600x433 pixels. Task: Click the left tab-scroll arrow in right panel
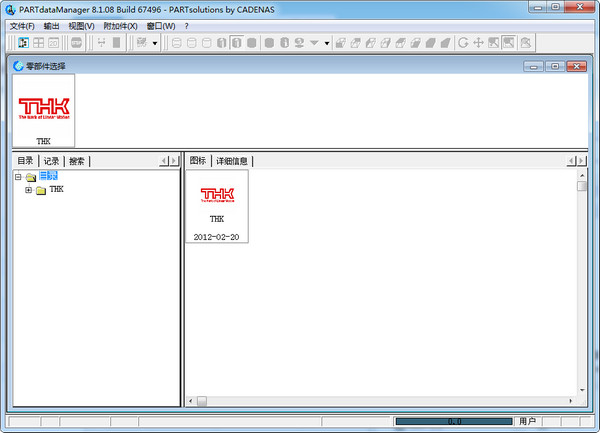[571, 161]
